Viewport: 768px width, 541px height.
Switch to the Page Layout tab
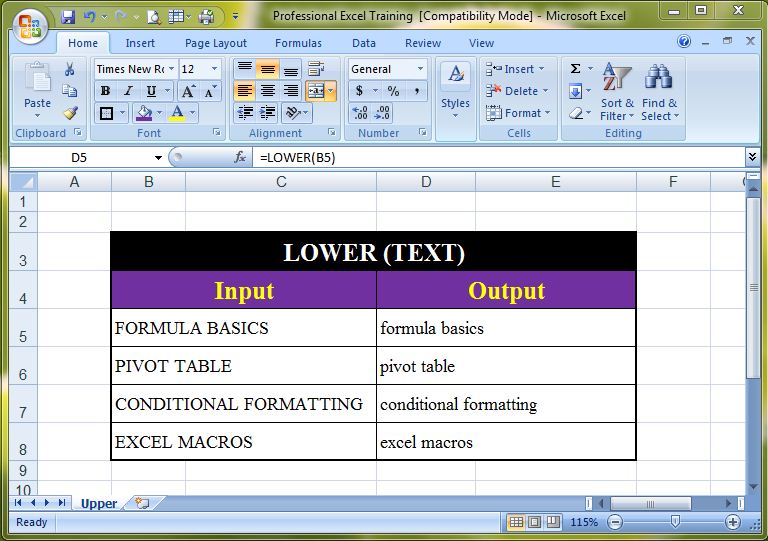coord(216,43)
